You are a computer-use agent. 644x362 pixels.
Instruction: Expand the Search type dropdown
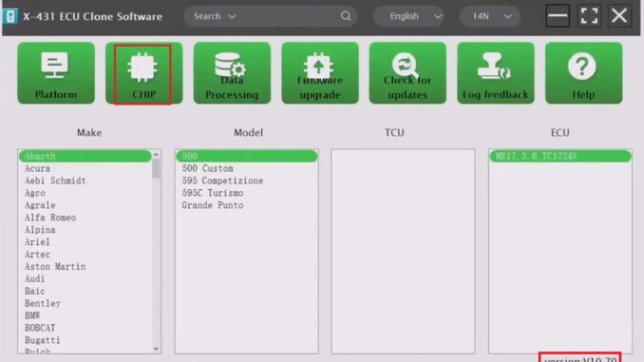[215, 16]
